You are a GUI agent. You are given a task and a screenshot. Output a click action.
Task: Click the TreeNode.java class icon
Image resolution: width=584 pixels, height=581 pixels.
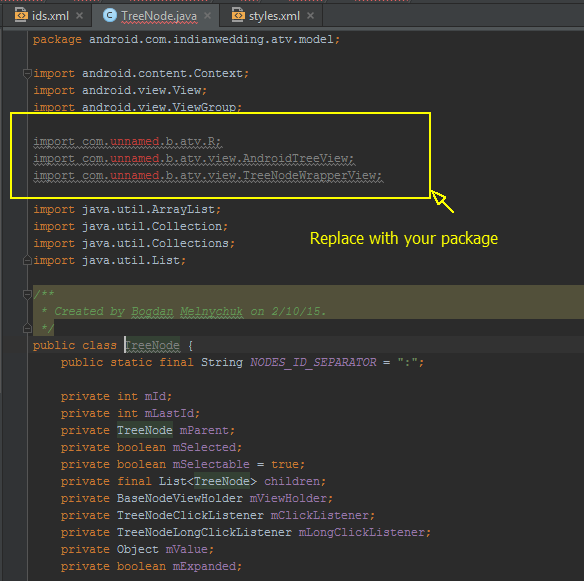pos(110,16)
